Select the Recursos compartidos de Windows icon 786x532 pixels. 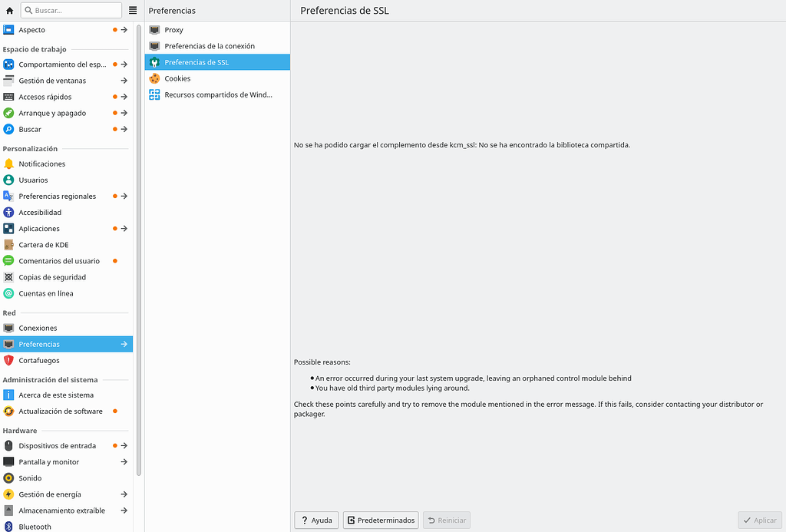pyautogui.click(x=154, y=94)
